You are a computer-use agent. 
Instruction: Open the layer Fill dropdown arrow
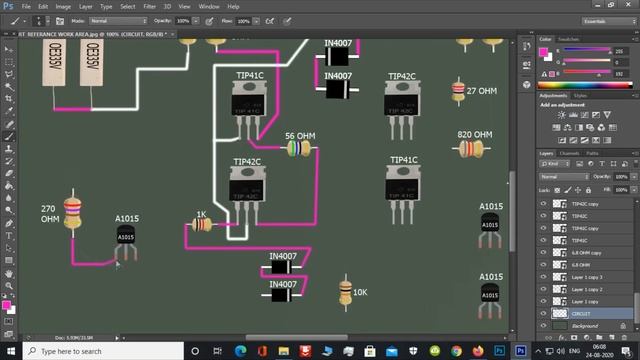[x=634, y=190]
